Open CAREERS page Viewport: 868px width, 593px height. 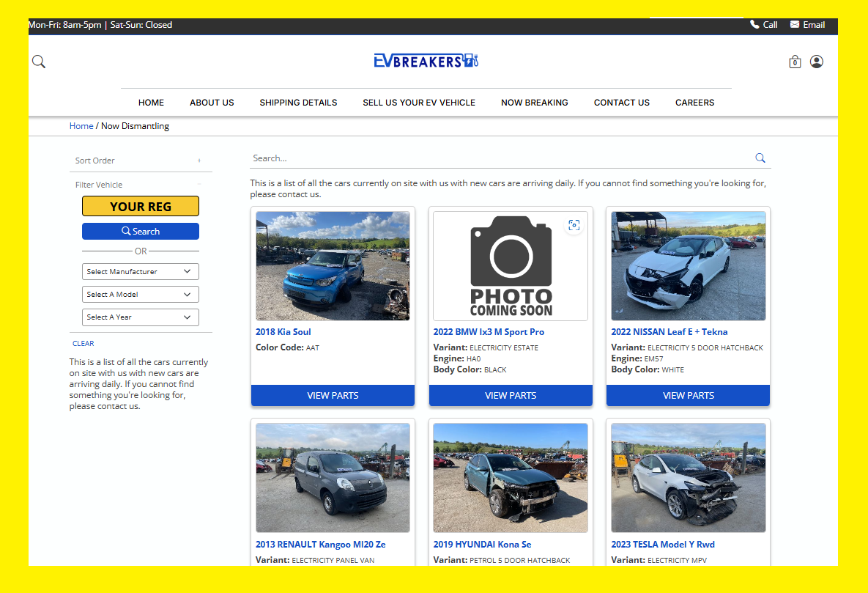(x=694, y=103)
